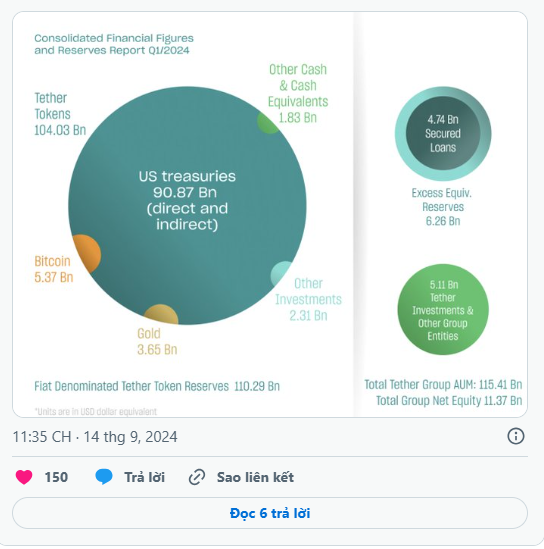This screenshot has height=549, width=544.
Task: Click the copy link chain icon
Action: 197,477
